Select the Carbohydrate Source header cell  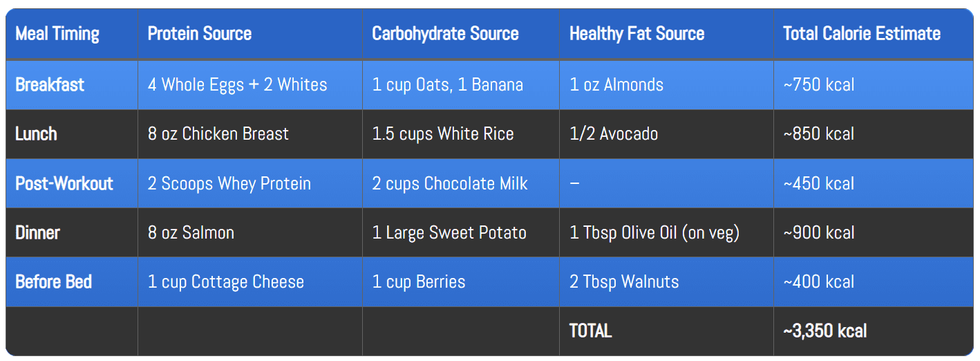(445, 33)
